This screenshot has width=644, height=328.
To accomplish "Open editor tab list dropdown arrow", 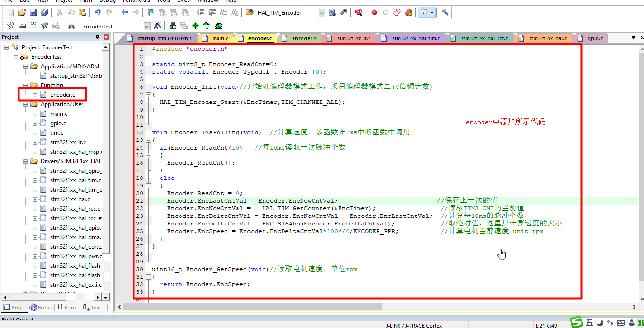I will coord(634,38).
